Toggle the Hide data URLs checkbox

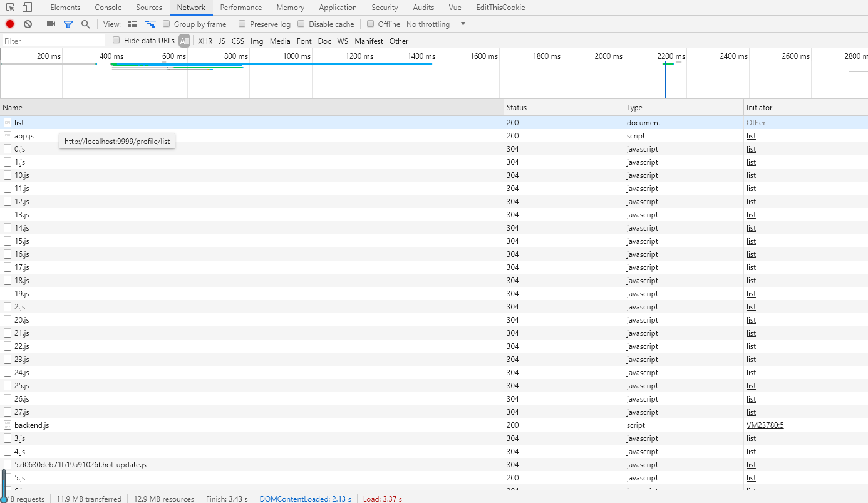116,40
